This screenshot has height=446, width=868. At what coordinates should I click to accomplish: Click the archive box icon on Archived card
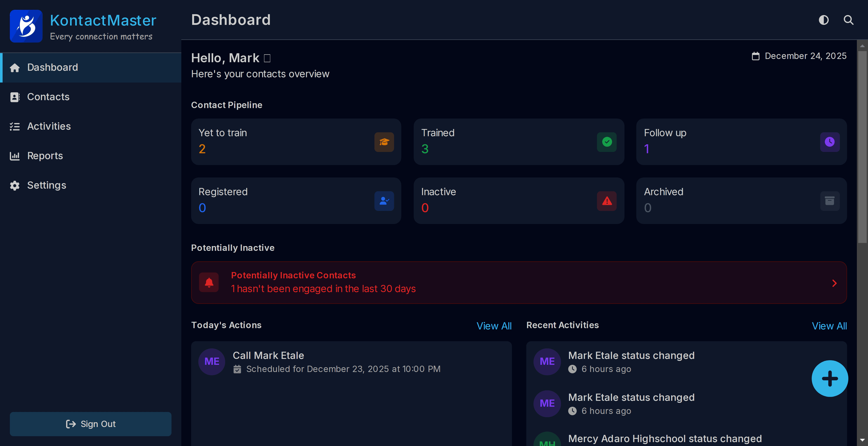coord(830,201)
